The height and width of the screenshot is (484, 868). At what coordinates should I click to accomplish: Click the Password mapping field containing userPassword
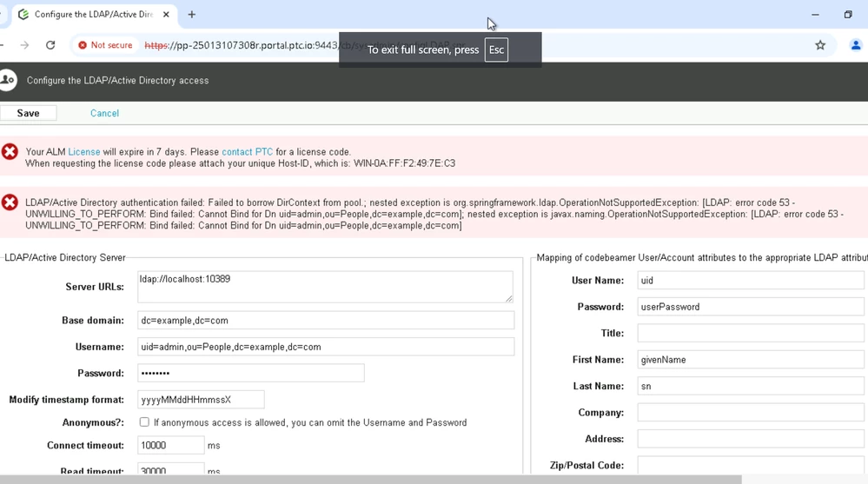pos(751,307)
